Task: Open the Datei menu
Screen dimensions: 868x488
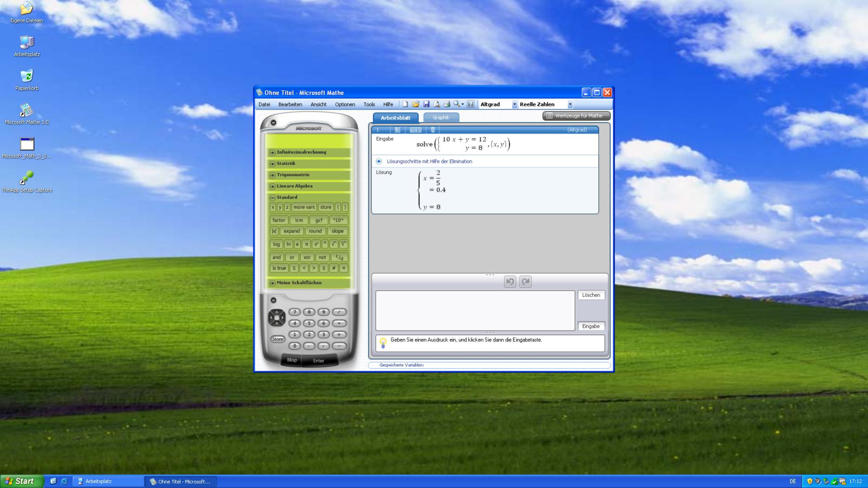Action: tap(264, 104)
